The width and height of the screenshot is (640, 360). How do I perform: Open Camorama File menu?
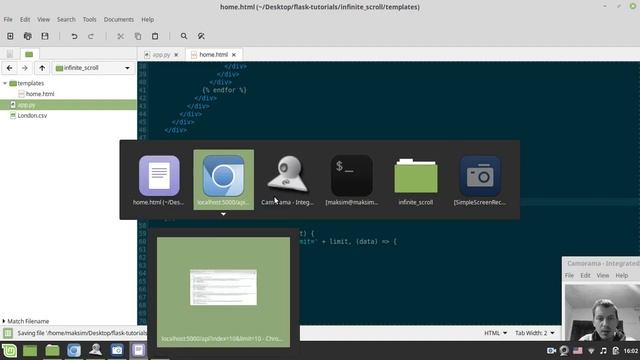pyautogui.click(x=569, y=276)
